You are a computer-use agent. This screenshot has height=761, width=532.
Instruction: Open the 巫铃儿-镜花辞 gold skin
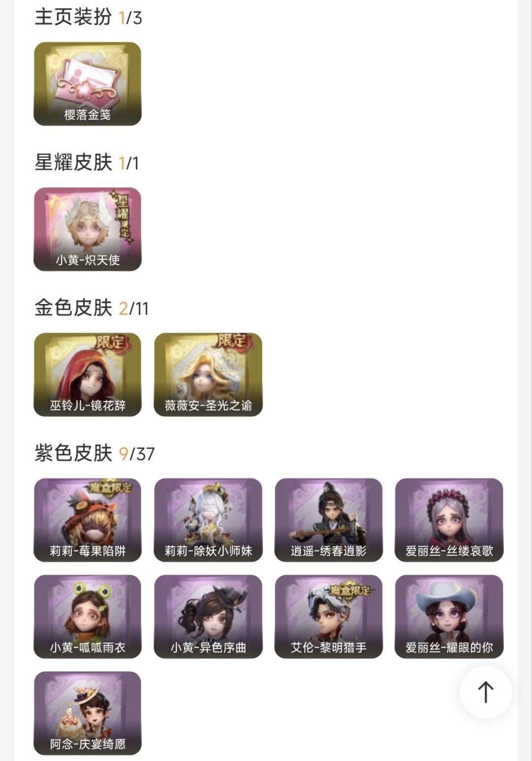[88, 375]
